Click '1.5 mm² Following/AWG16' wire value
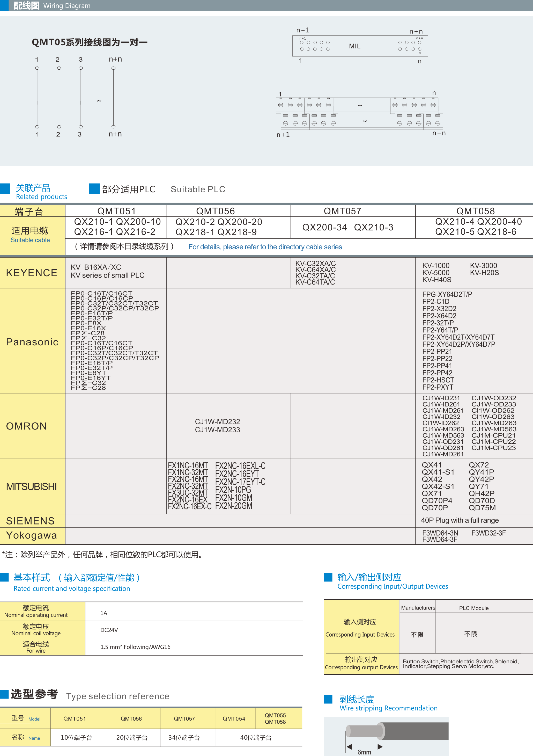Screen dimensions: 533x756 coord(135,647)
